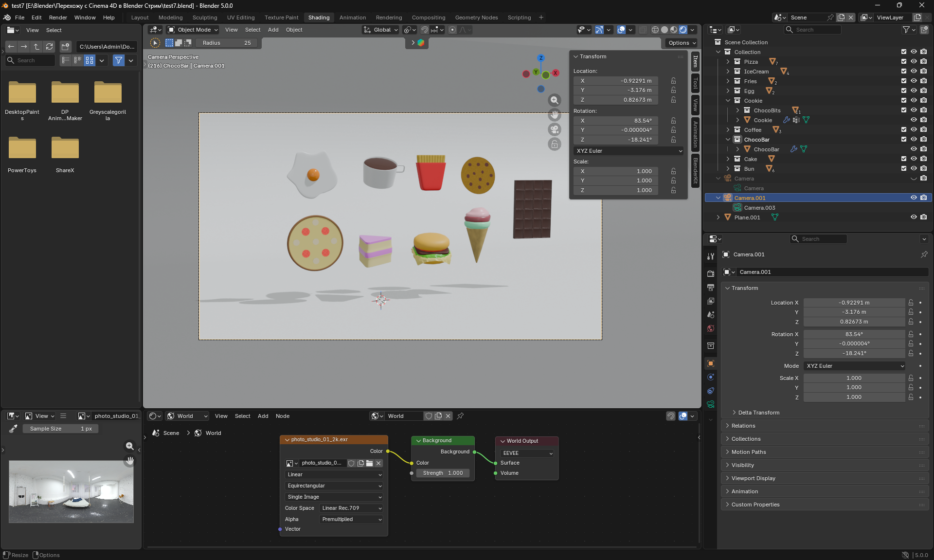
Task: Switch to the Compositing workspace tab
Action: 428,18
